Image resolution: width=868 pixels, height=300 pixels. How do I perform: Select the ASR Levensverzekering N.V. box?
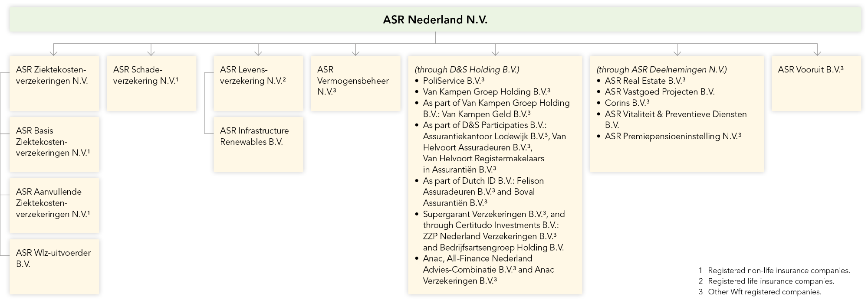(x=258, y=83)
